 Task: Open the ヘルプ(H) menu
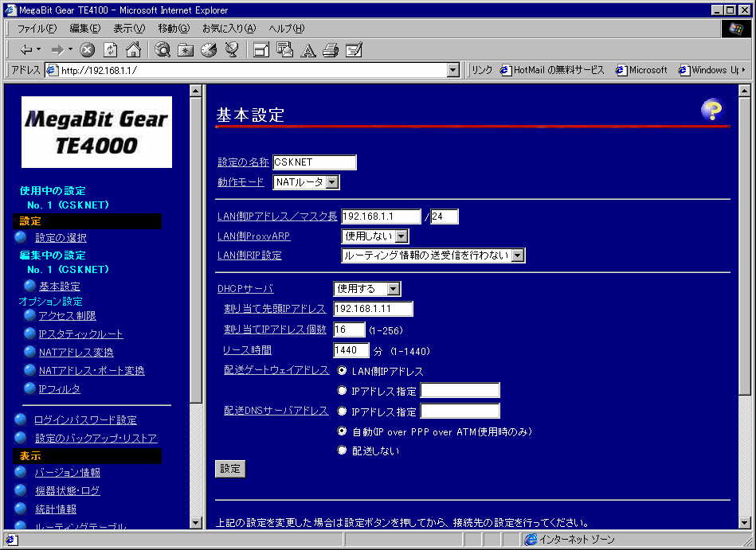tap(287, 29)
